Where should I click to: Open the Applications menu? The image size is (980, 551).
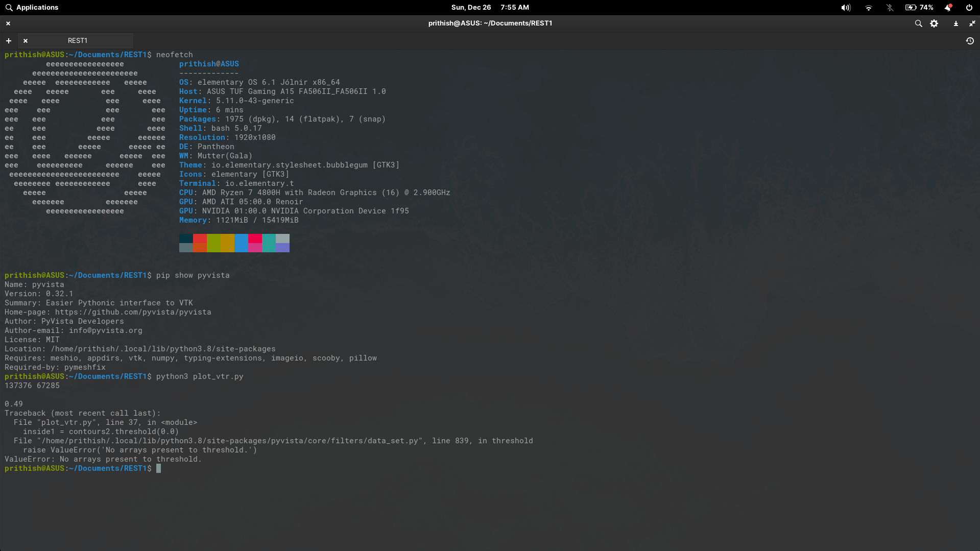(36, 8)
